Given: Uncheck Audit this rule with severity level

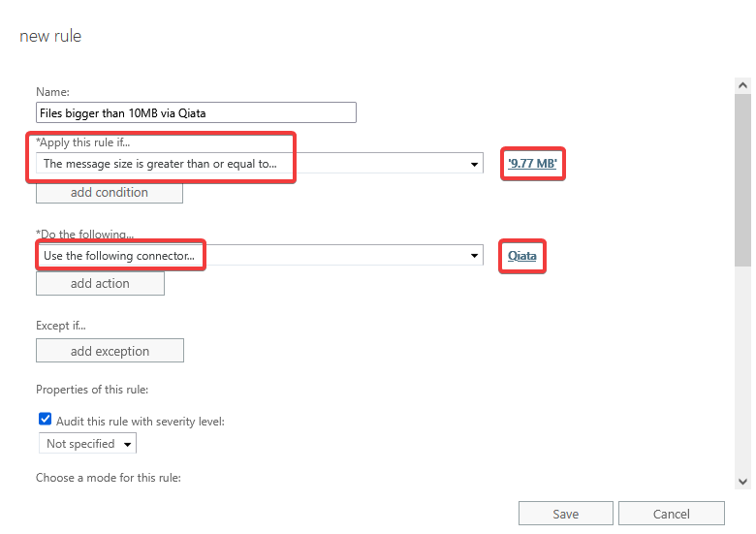Looking at the screenshot, I should point(45,420).
